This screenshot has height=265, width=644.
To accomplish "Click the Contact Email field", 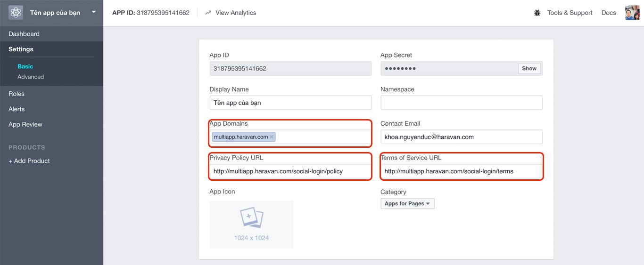I will [462, 137].
